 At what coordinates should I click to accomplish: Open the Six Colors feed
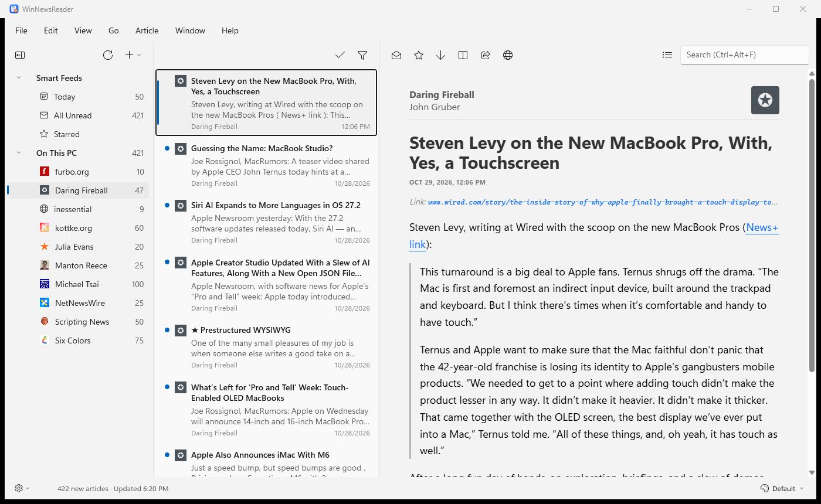(78, 340)
